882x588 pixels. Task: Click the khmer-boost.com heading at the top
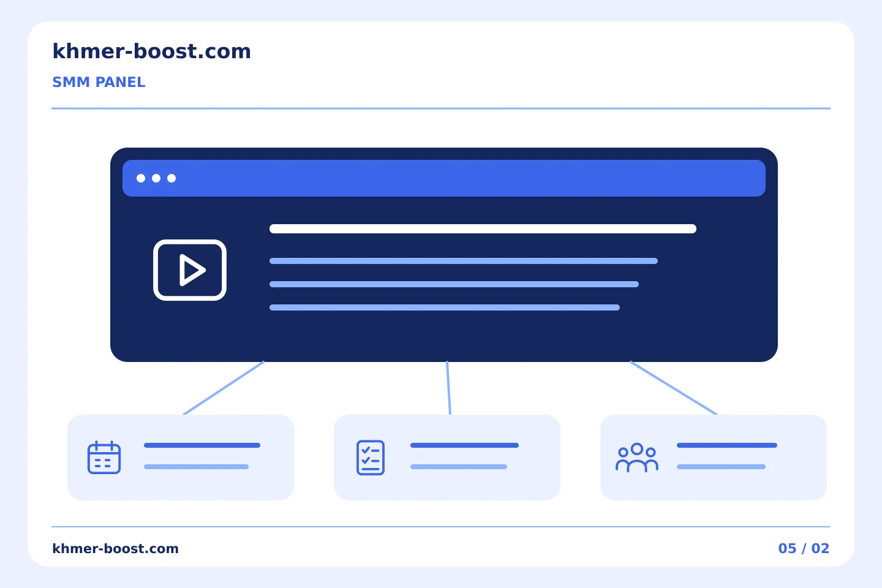click(x=152, y=51)
